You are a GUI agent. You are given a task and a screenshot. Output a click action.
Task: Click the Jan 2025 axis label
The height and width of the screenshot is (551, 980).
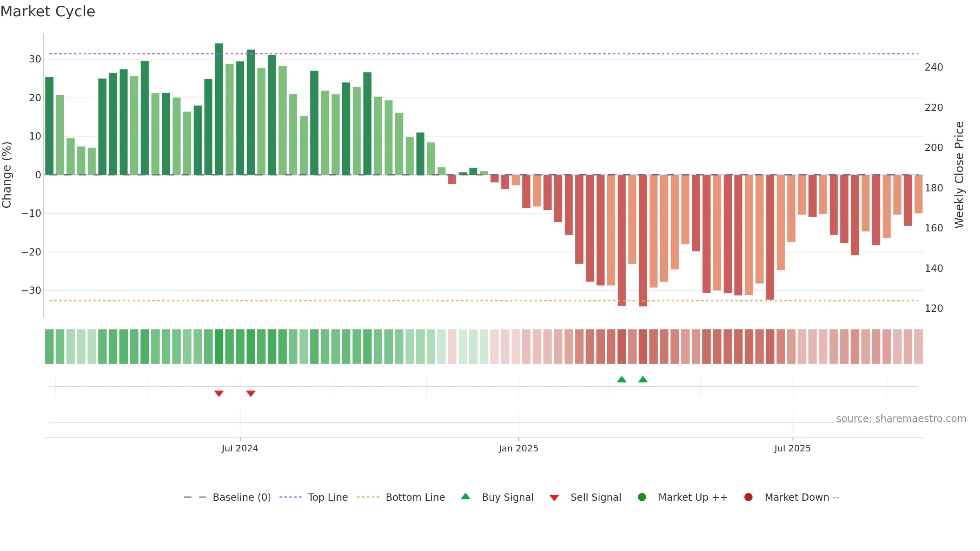[519, 448]
